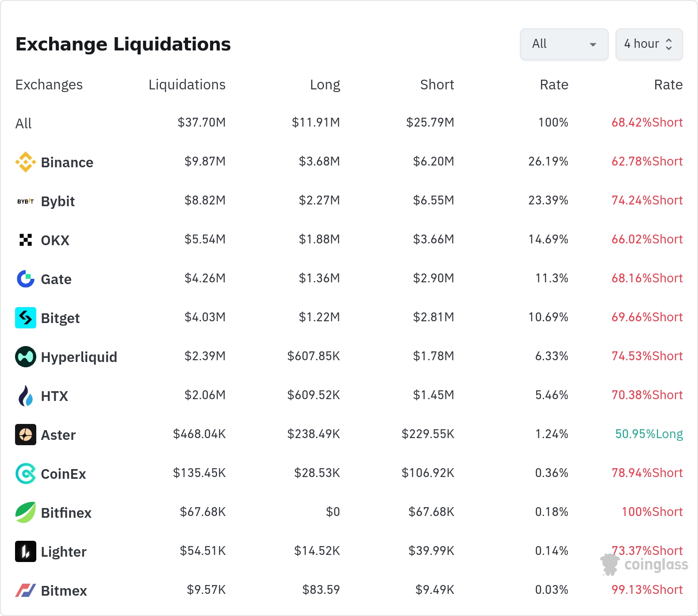Click the Binance logo icon
Screen dimensions: 698x616
point(26,162)
